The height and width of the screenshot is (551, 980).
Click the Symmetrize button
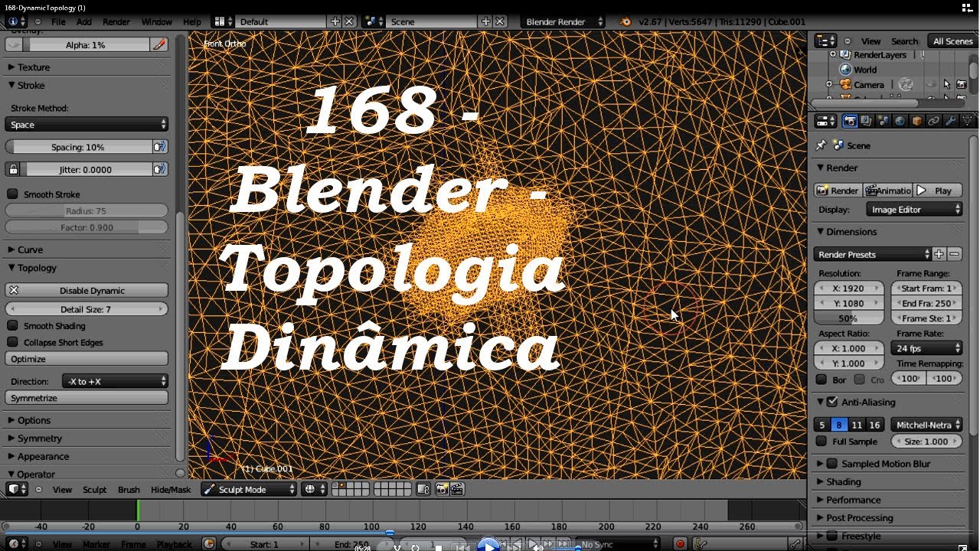(87, 398)
